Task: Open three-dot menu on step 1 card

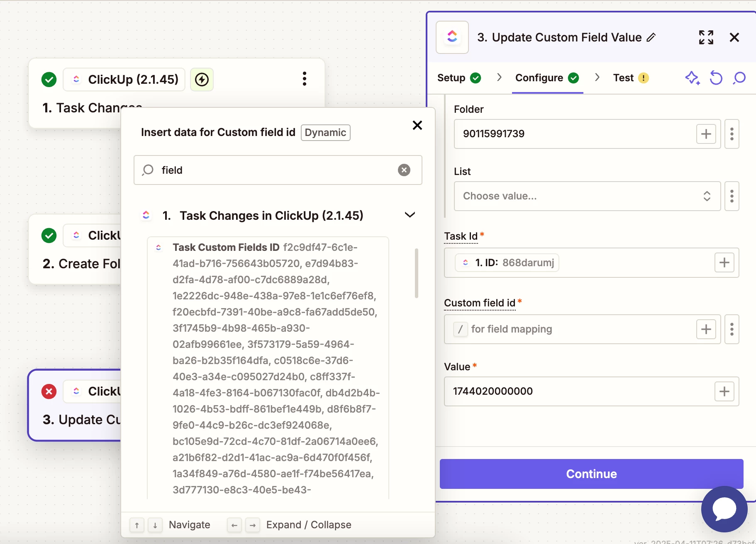Action: (x=305, y=79)
